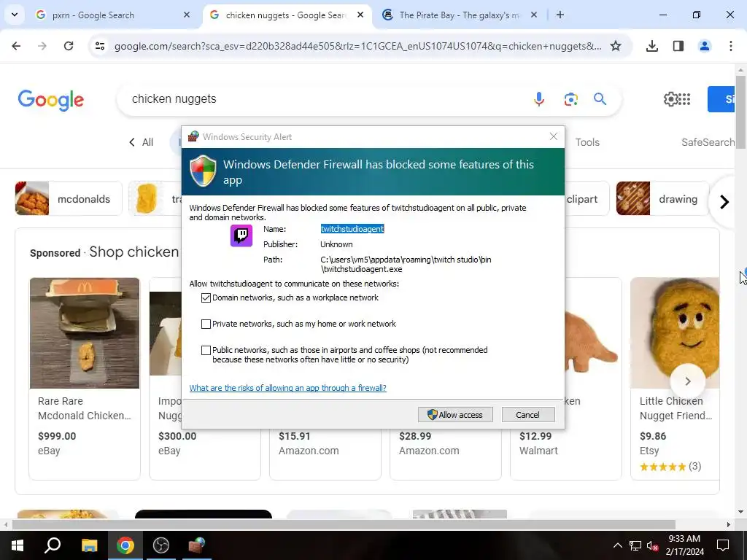Cancel the Windows Security Alert
747x560 pixels.
[528, 415]
